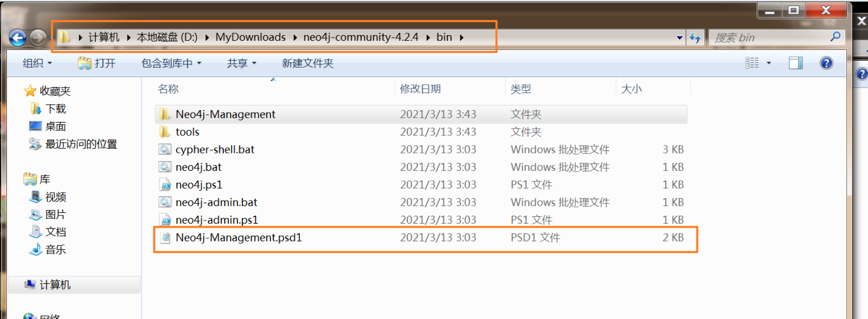Click the 计算机 icon in sidebar
The height and width of the screenshot is (319, 868).
coord(30,284)
